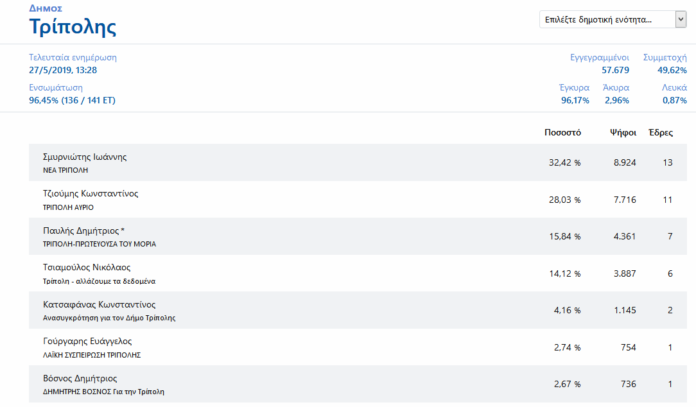This screenshot has width=696, height=407.
Task: Click Γούργαρης Ευάγγελος candidate name
Action: (87, 341)
